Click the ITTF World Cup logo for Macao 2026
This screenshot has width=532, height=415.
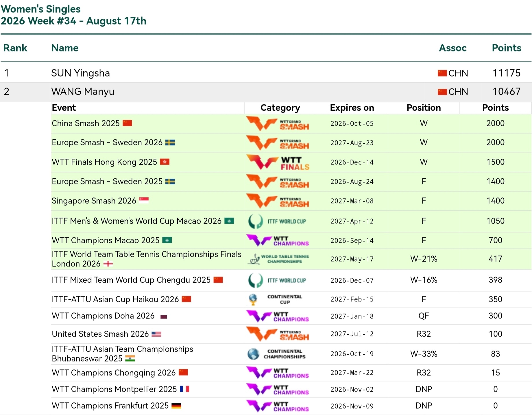click(x=277, y=221)
